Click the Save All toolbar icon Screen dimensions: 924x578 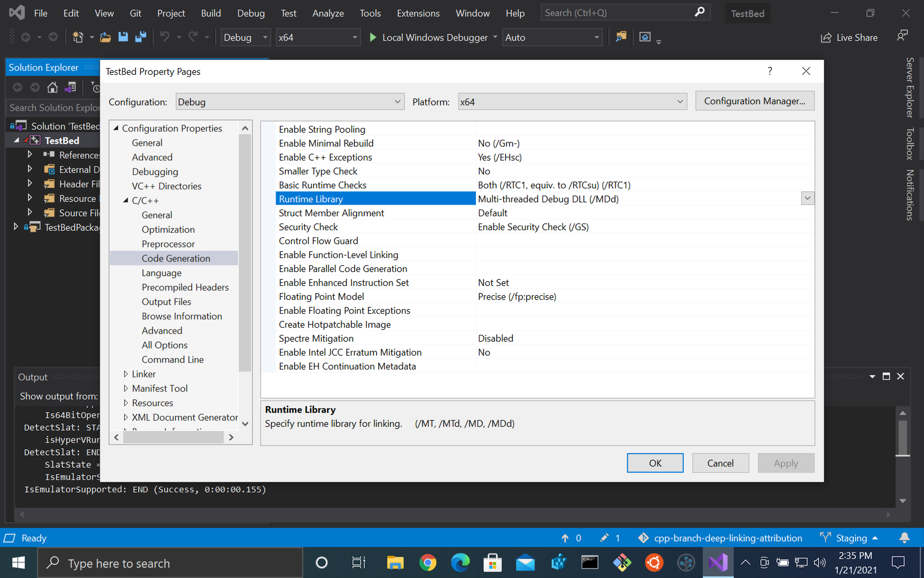click(140, 37)
